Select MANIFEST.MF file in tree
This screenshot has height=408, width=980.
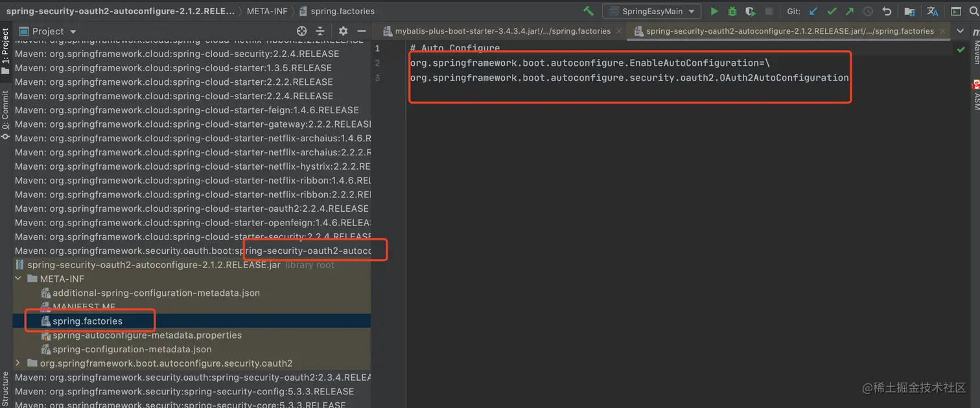[x=192, y=307]
